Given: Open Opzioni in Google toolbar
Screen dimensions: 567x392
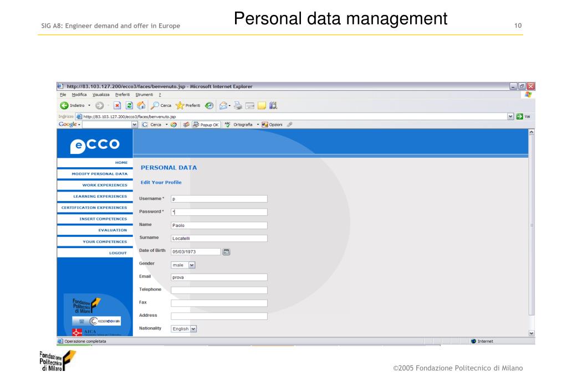Looking at the screenshot, I should pos(272,125).
